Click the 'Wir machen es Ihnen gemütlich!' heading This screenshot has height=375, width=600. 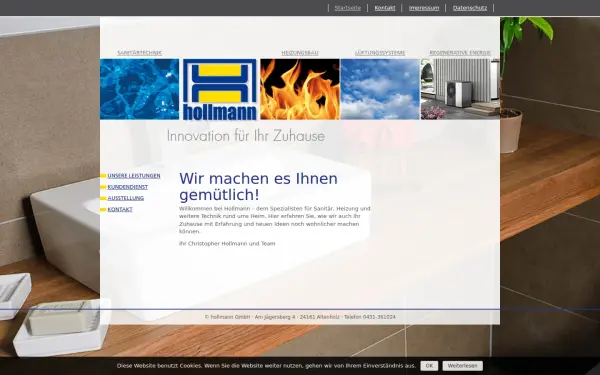click(x=258, y=187)
